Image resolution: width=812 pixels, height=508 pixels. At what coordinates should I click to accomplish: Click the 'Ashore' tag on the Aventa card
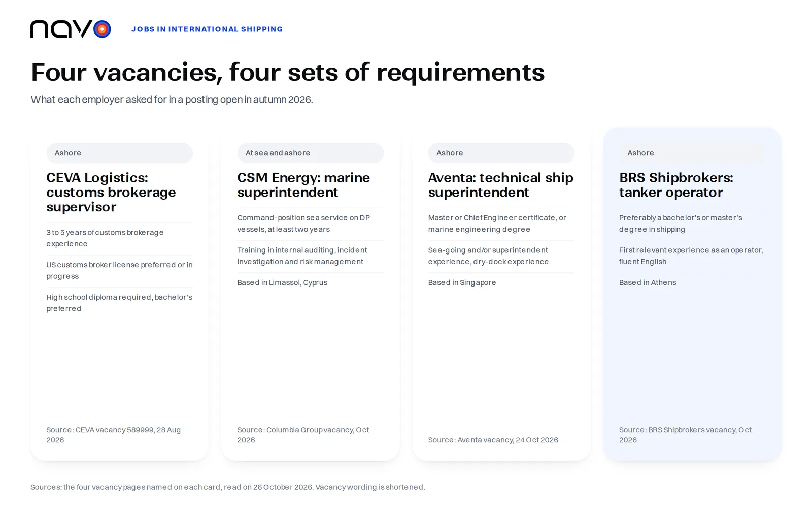point(501,153)
